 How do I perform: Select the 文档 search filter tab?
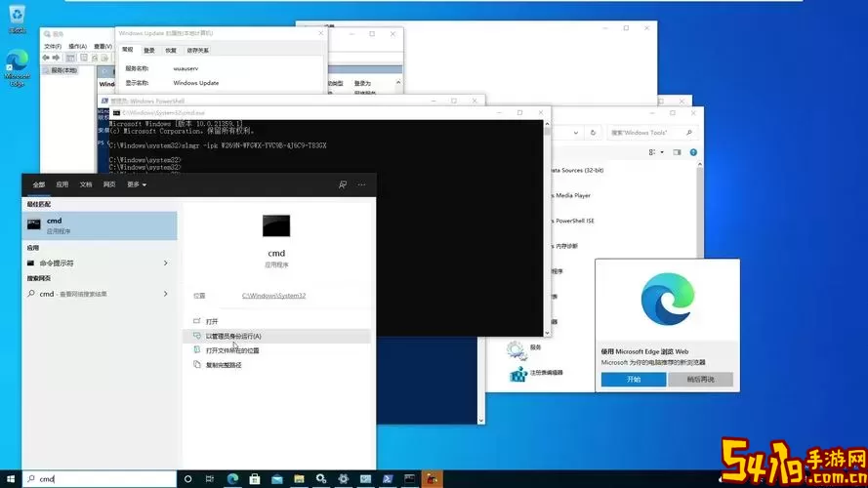[x=86, y=184]
